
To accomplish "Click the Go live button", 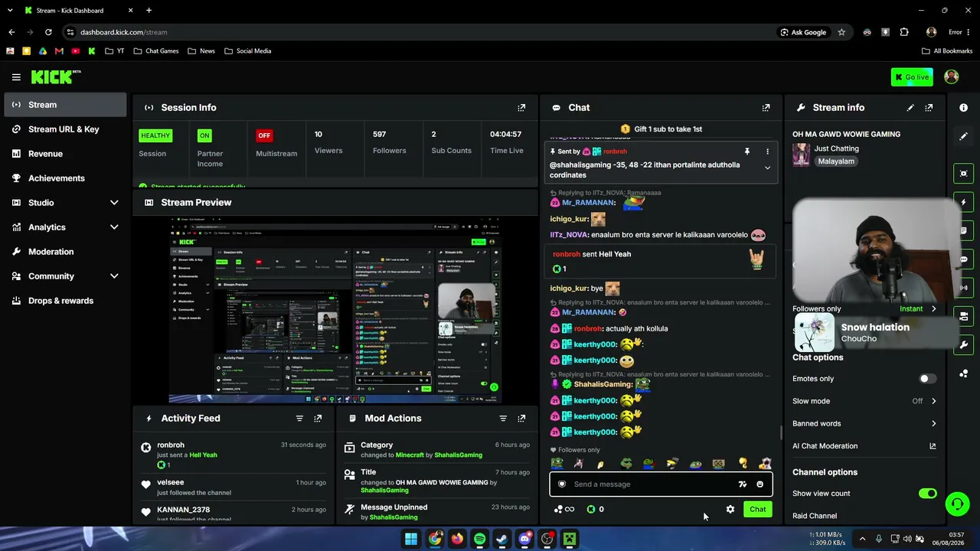I will point(912,77).
